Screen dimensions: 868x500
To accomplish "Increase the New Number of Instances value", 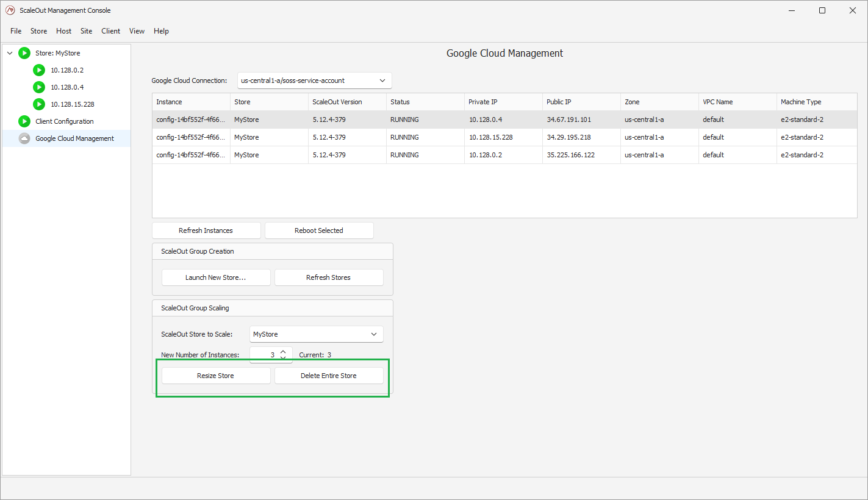I will [283, 352].
